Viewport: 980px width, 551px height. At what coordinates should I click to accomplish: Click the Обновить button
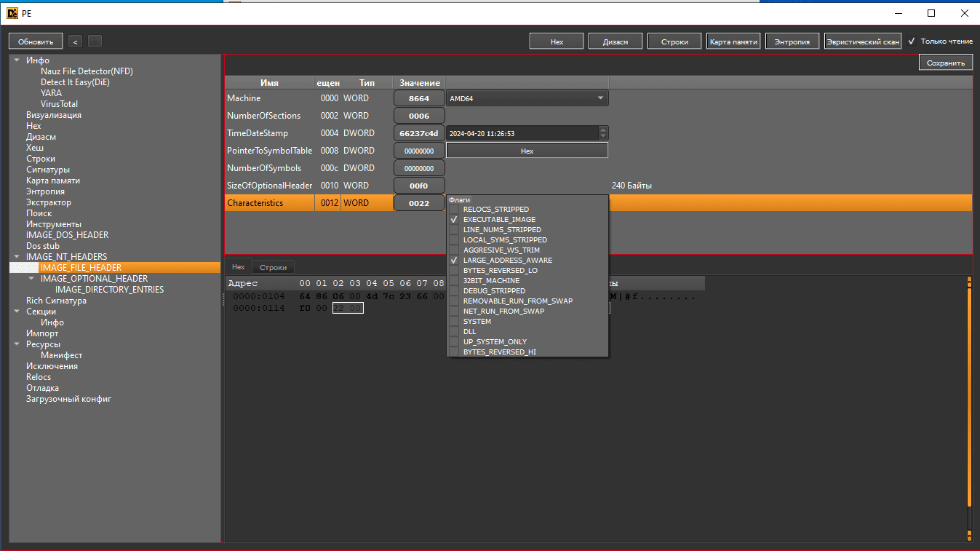pos(36,41)
